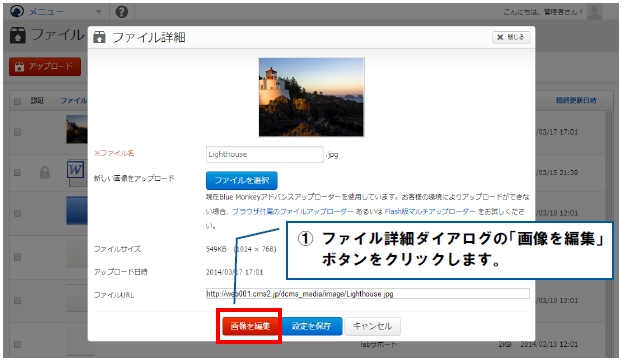
Task: Click the user avatar icon top right
Action: (594, 11)
